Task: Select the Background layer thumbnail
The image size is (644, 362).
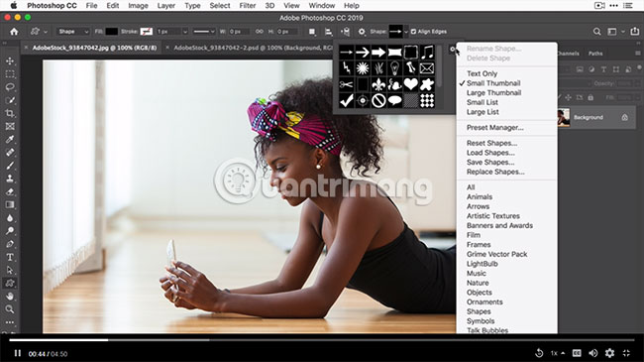Action: pos(564,117)
